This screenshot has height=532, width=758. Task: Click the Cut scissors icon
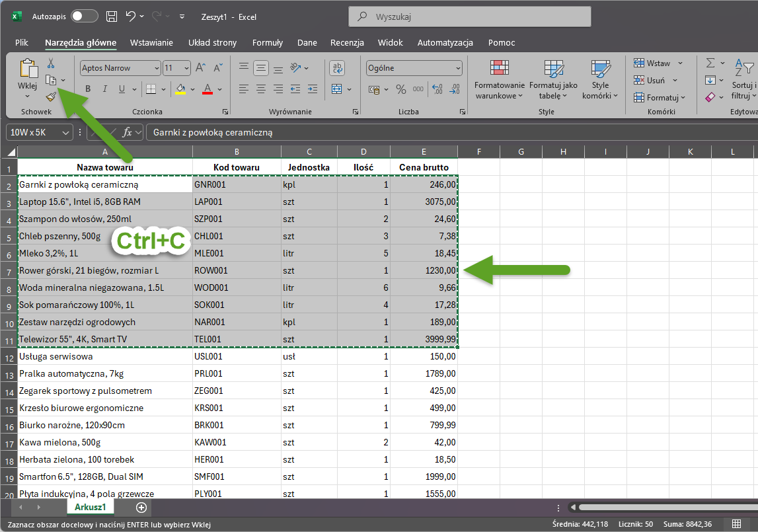coord(51,63)
